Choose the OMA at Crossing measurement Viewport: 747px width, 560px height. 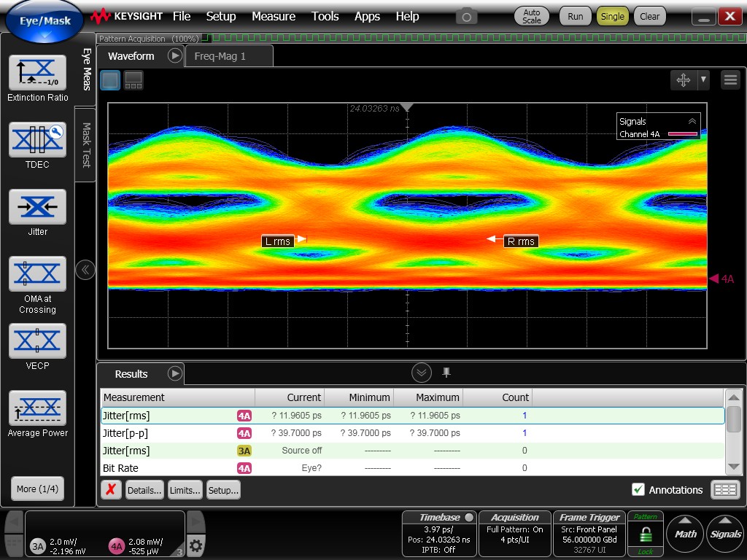coord(37,274)
